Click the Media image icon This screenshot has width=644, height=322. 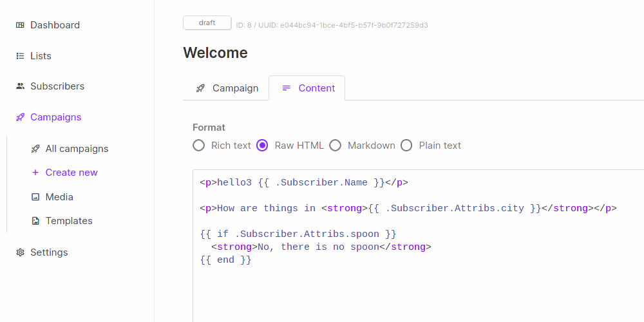click(x=35, y=197)
